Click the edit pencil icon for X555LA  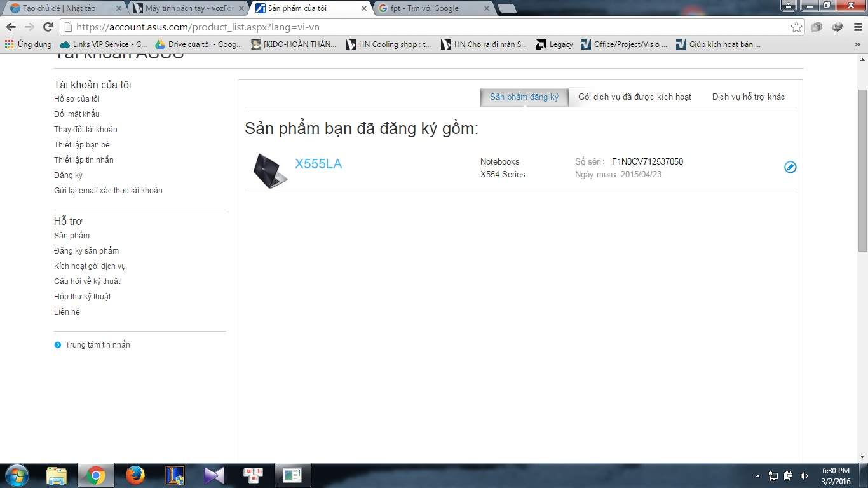pyautogui.click(x=790, y=167)
